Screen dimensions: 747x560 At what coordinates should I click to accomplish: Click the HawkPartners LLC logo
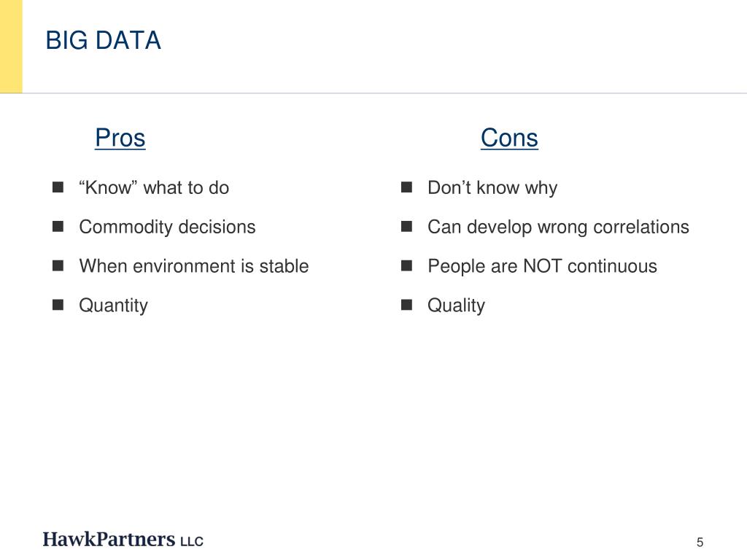click(123, 540)
